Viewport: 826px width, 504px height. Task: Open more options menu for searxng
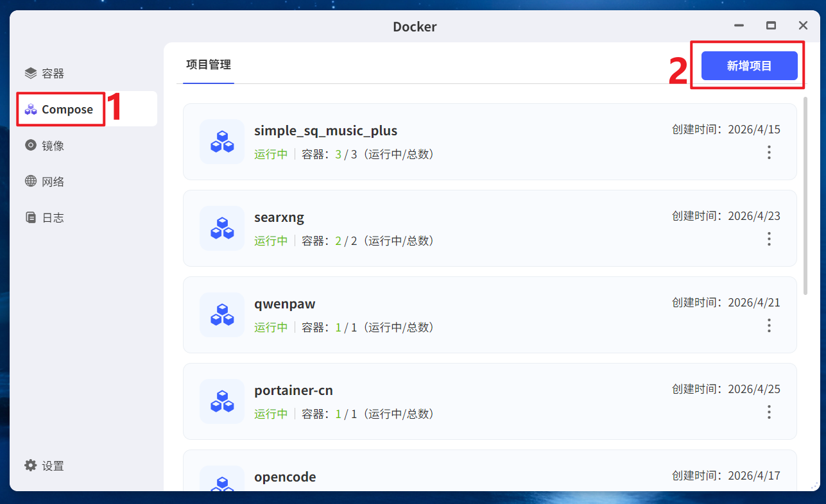(769, 239)
